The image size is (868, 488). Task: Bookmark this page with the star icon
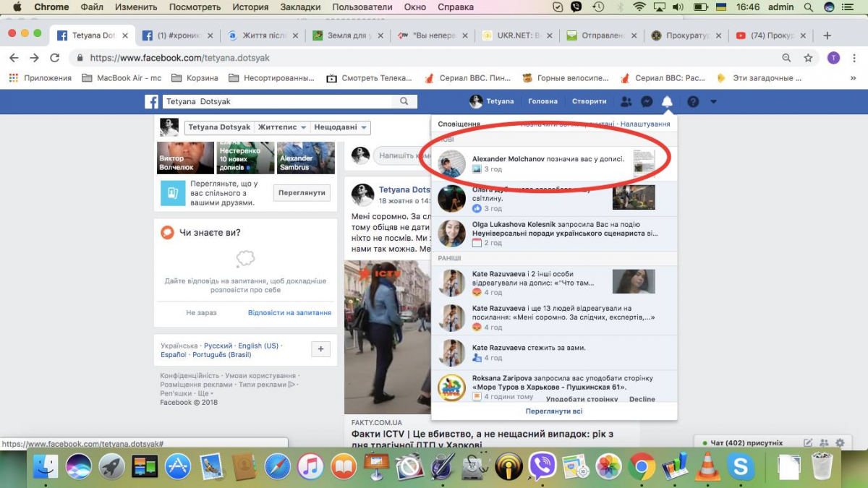click(808, 58)
